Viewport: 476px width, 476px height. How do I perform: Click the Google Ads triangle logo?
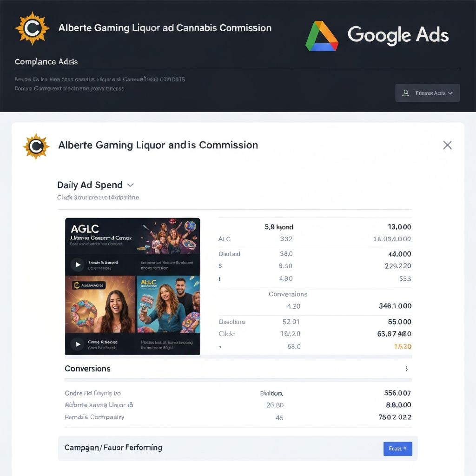point(322,36)
